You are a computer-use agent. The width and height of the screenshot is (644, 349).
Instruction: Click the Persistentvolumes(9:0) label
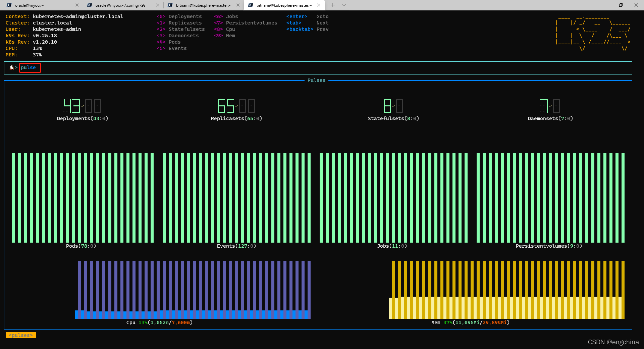click(x=549, y=246)
